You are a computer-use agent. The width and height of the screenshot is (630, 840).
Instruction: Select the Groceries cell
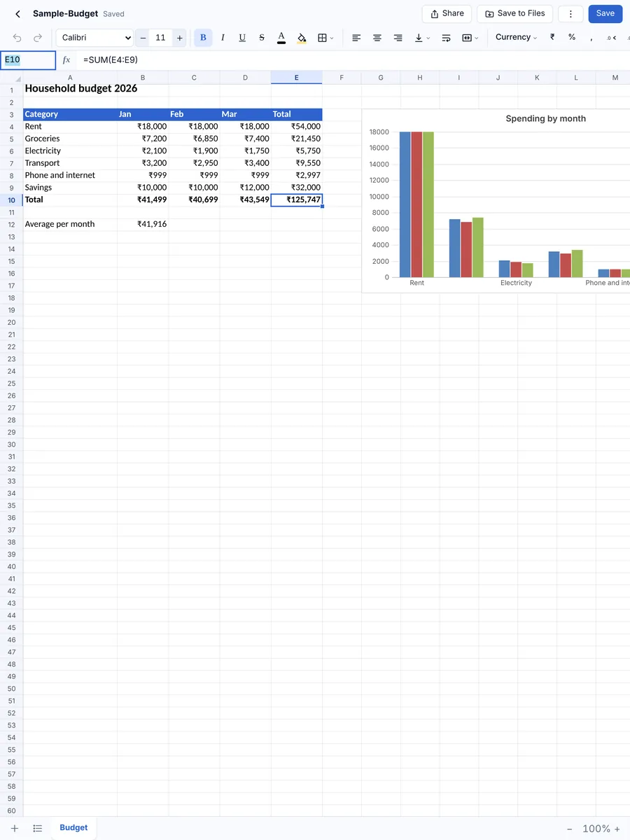(x=70, y=139)
